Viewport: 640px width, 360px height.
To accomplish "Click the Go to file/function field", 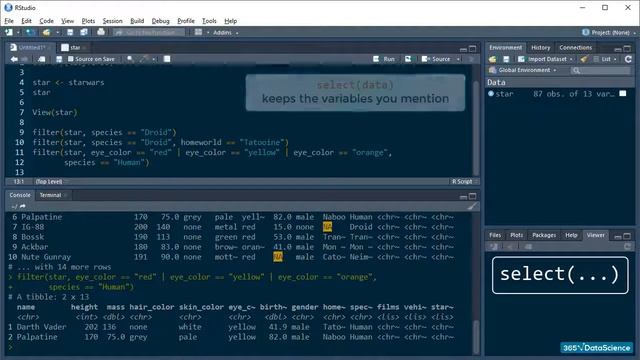I will 149,32.
